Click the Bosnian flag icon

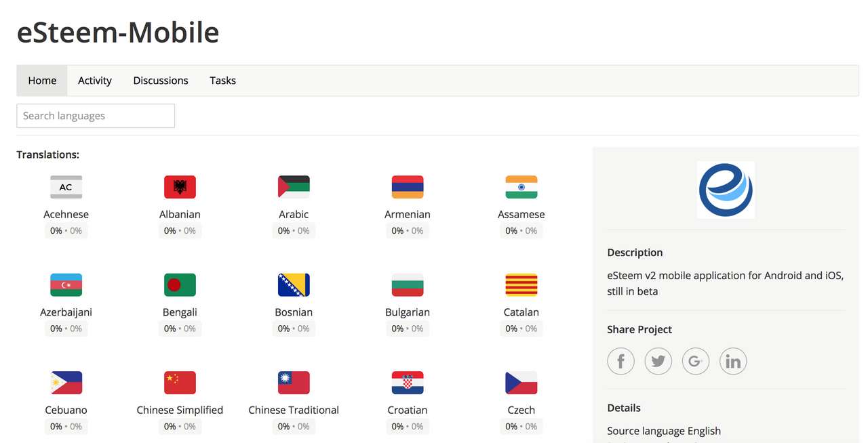[294, 285]
